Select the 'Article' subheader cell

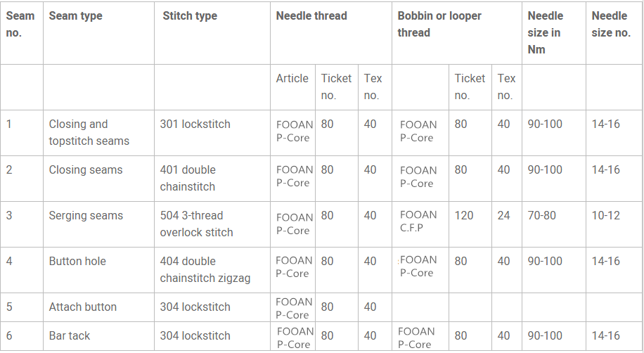tap(292, 87)
